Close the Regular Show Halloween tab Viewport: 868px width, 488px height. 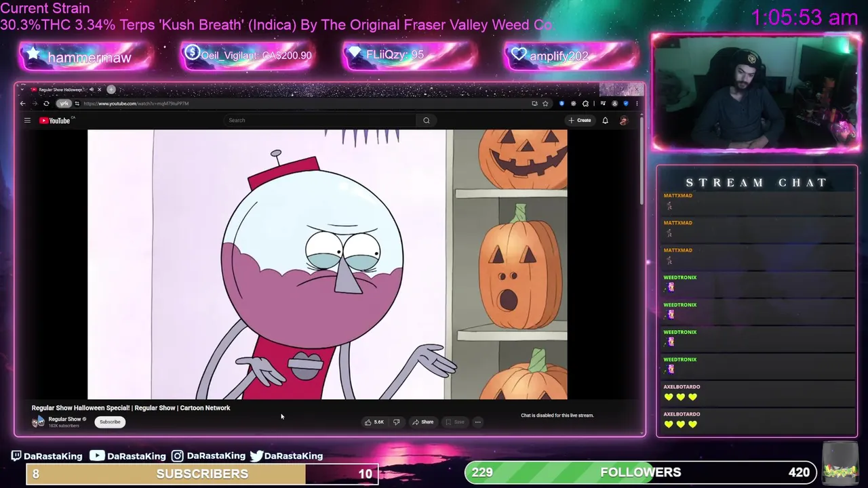point(99,89)
